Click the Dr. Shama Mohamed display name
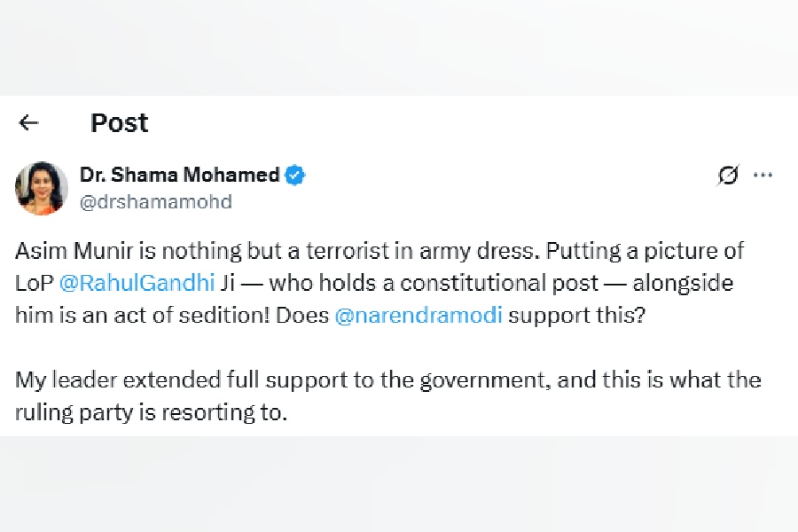Screen dimensions: 798x532 (179, 175)
